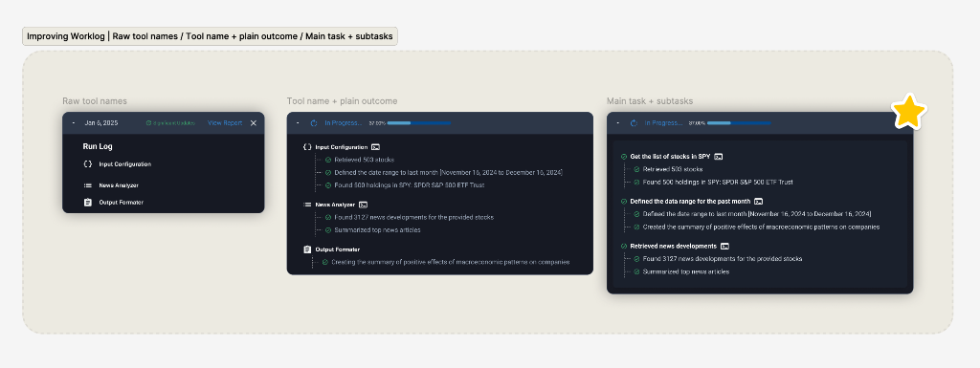This screenshot has width=980, height=368.
Task: Click check icon for Found 3127 news developments, middle panel
Action: pyautogui.click(x=328, y=217)
